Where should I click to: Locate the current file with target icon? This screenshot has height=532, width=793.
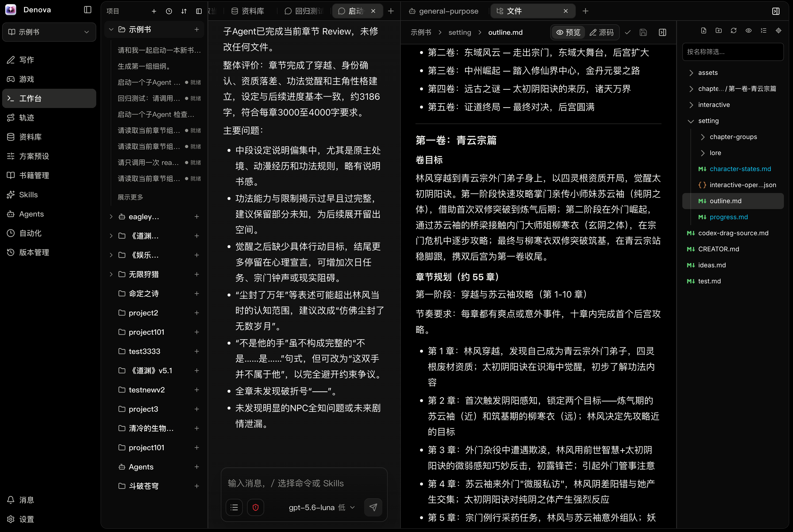[x=778, y=30]
